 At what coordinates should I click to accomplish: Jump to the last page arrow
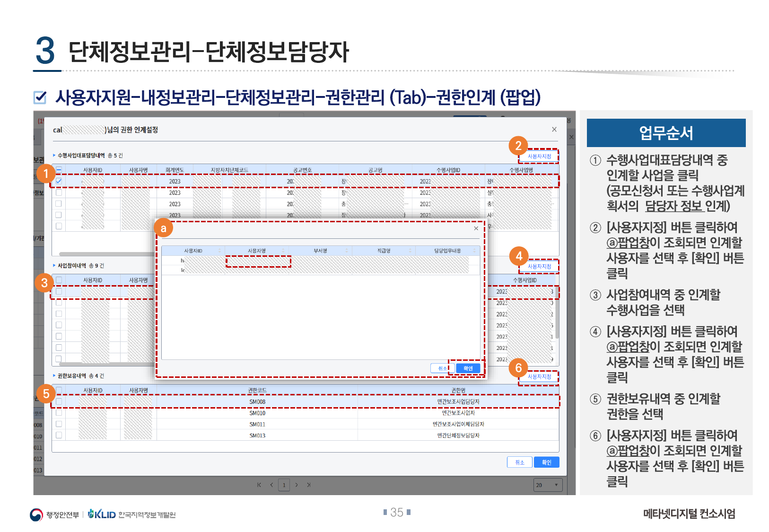(x=309, y=485)
